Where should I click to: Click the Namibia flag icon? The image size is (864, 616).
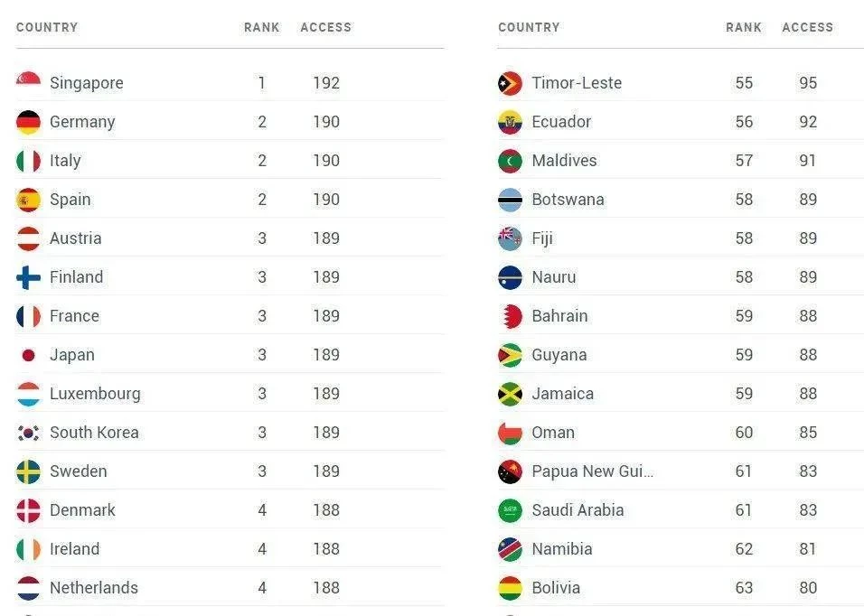click(x=510, y=549)
